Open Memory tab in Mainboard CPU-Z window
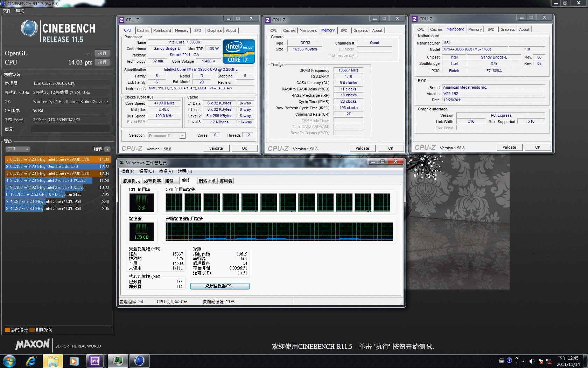This screenshot has height=368, width=588. 475,29
